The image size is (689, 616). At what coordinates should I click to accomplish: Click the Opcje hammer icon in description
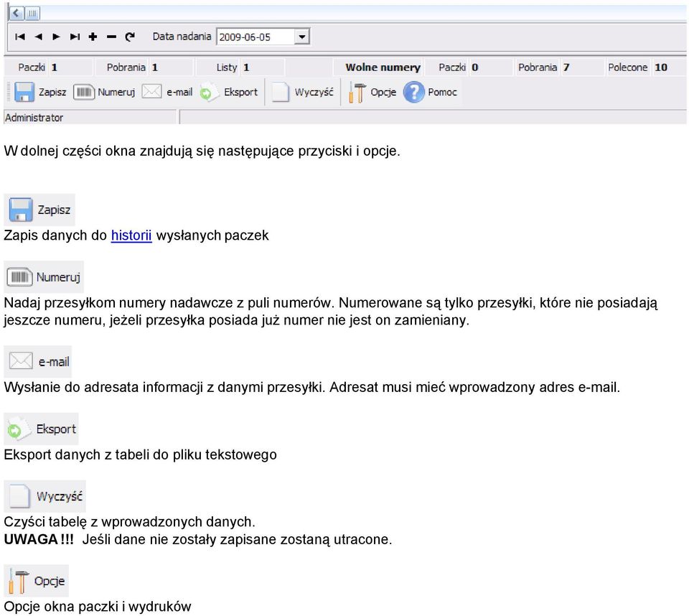pos(19,581)
